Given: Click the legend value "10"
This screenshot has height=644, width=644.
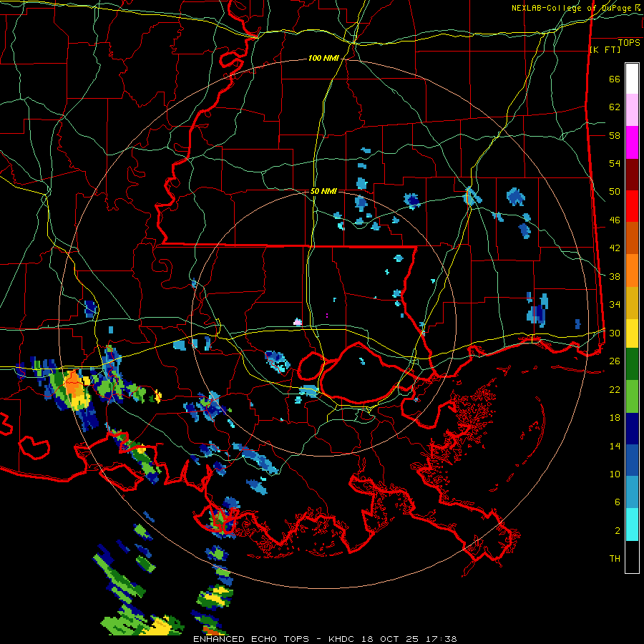Looking at the screenshot, I should pos(615,474).
